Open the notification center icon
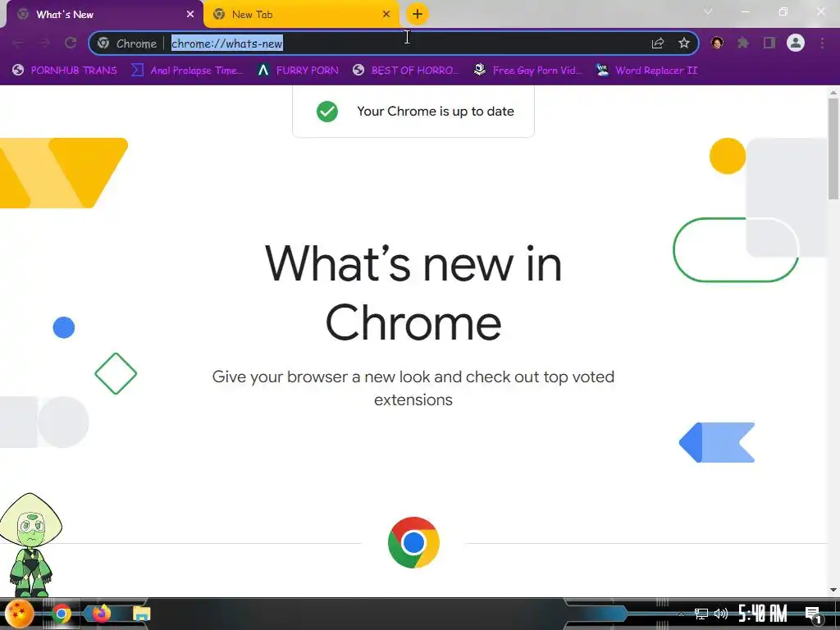This screenshot has height=630, width=840. [x=813, y=614]
